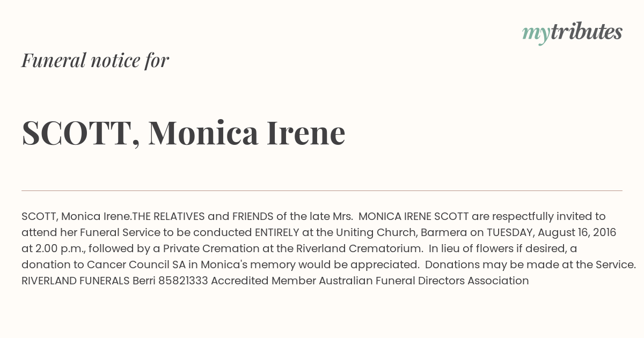The width and height of the screenshot is (644, 338).
Task: Click 'THE RELATIVES and FRIENDS' phrase
Action: click(203, 216)
